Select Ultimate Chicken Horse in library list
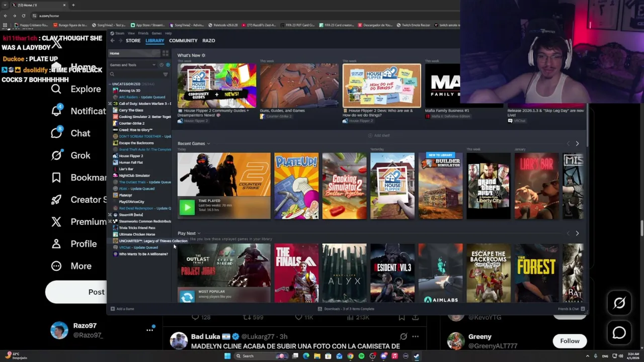This screenshot has width=644, height=362. pos(137,234)
